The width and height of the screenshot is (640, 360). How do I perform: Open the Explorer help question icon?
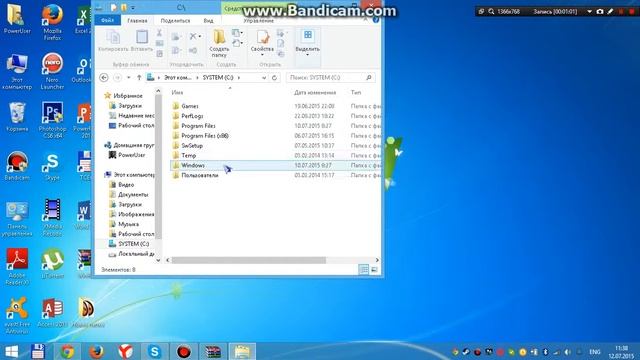pyautogui.click(x=376, y=20)
